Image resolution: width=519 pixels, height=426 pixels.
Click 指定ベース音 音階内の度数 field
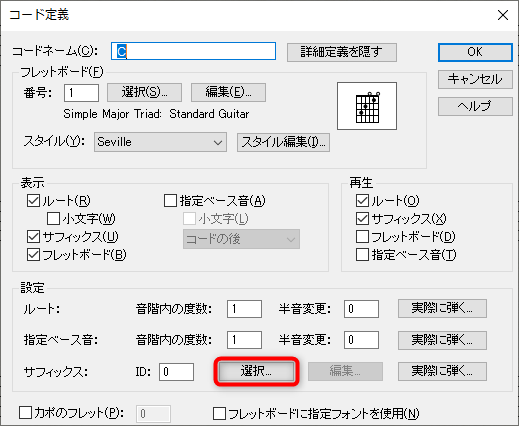click(244, 340)
